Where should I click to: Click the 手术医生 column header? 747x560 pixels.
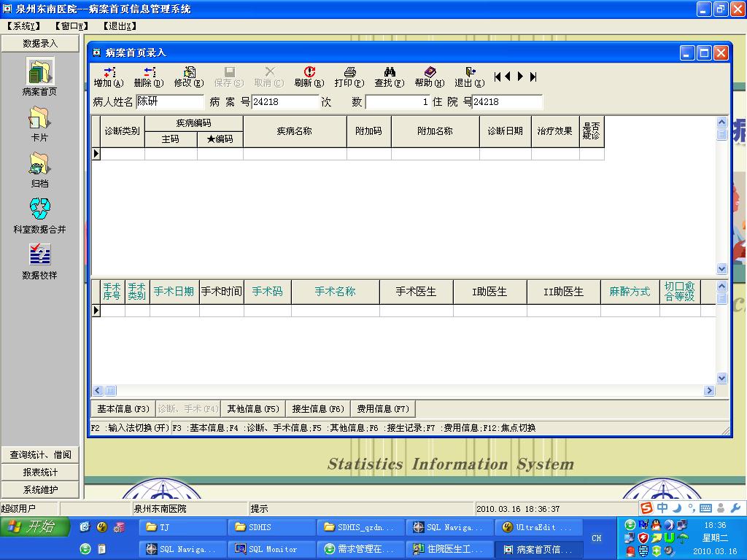pyautogui.click(x=416, y=292)
